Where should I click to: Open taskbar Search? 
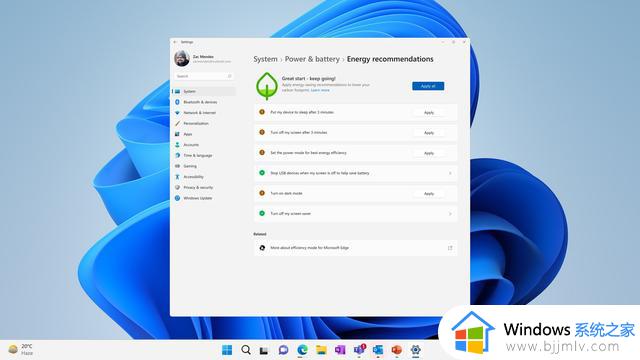point(246,350)
